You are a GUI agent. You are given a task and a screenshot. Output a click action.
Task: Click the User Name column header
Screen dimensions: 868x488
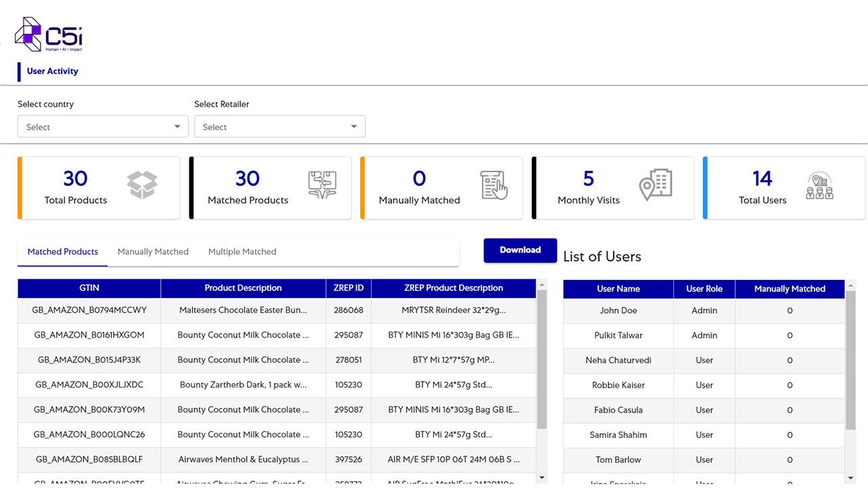click(618, 289)
